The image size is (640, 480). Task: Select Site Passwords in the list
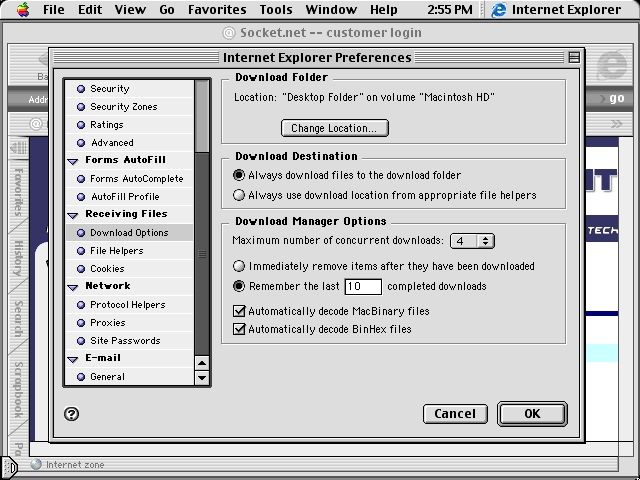130,340
